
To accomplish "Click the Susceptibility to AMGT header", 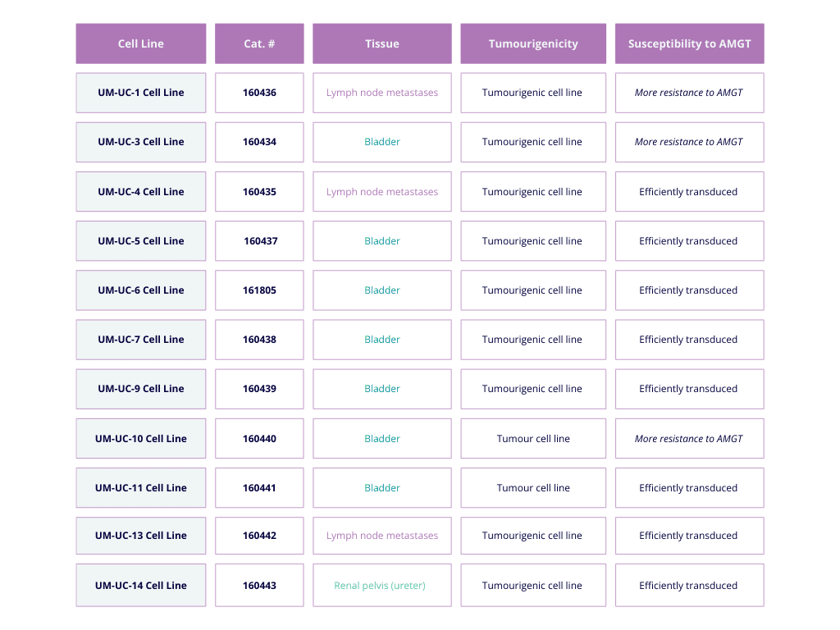I will click(689, 43).
